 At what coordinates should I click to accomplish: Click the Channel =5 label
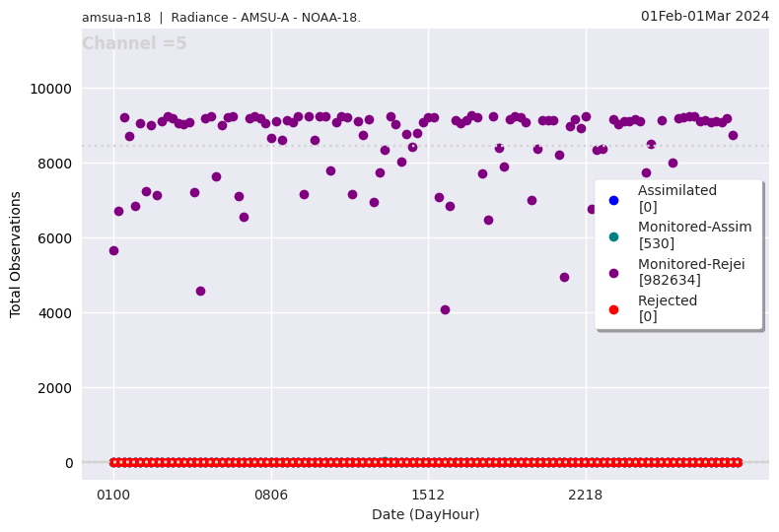pyautogui.click(x=134, y=44)
